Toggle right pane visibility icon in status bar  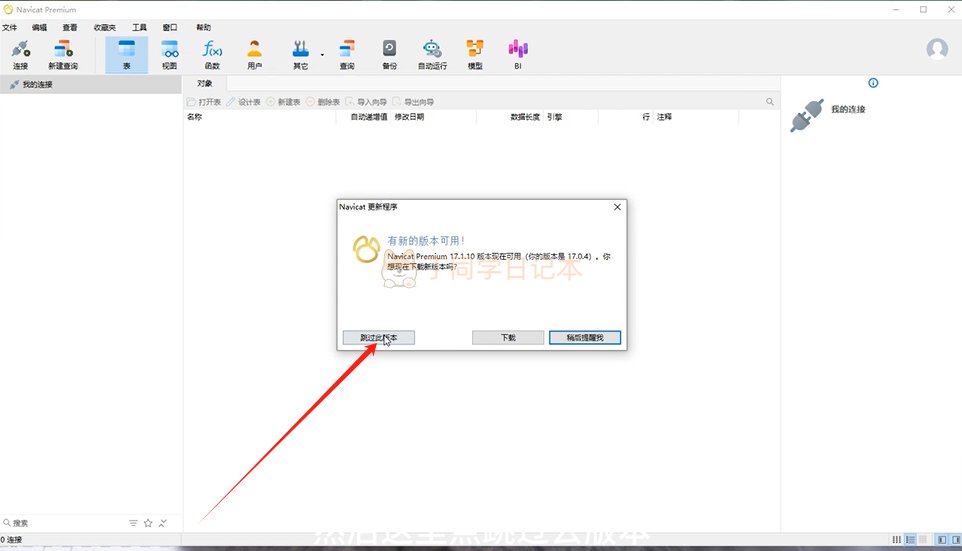[x=956, y=539]
